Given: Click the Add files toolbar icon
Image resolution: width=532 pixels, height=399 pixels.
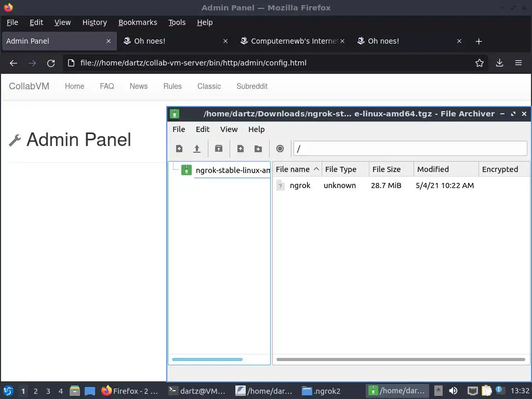Looking at the screenshot, I should [x=241, y=149].
